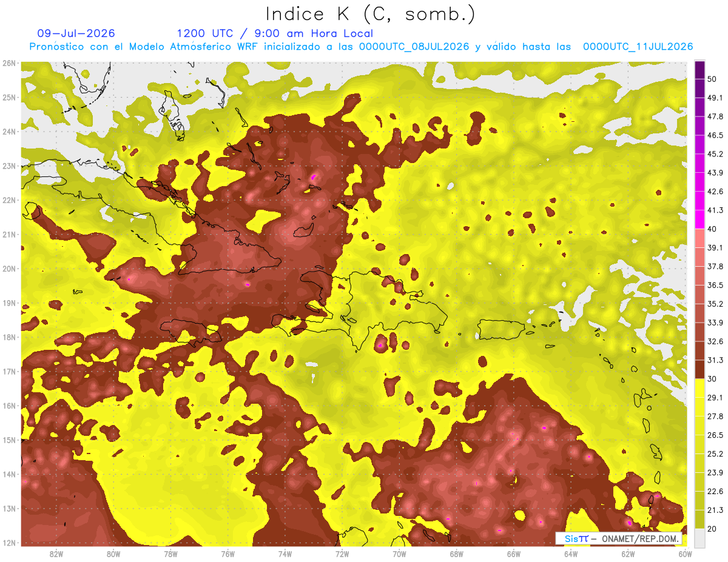
Task: Click the longitude axis label '78W'
Action: click(170, 554)
